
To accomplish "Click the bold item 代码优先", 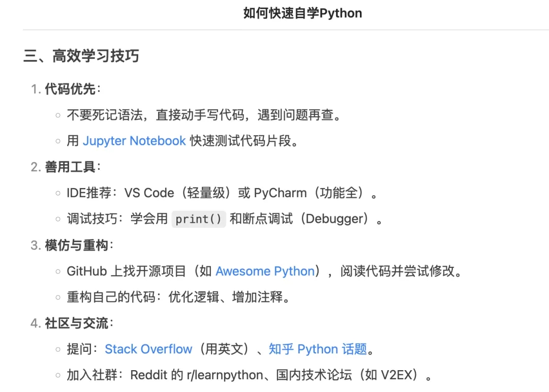I will point(70,89).
